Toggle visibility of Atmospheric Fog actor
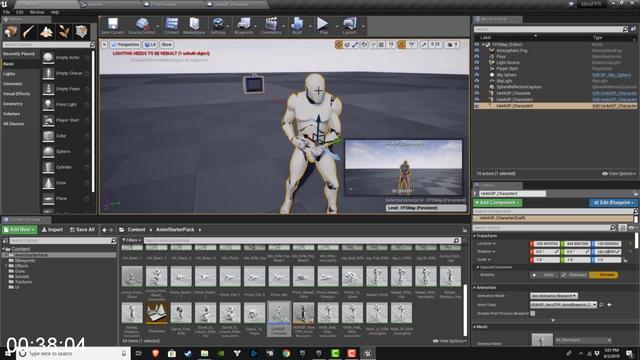 476,51
